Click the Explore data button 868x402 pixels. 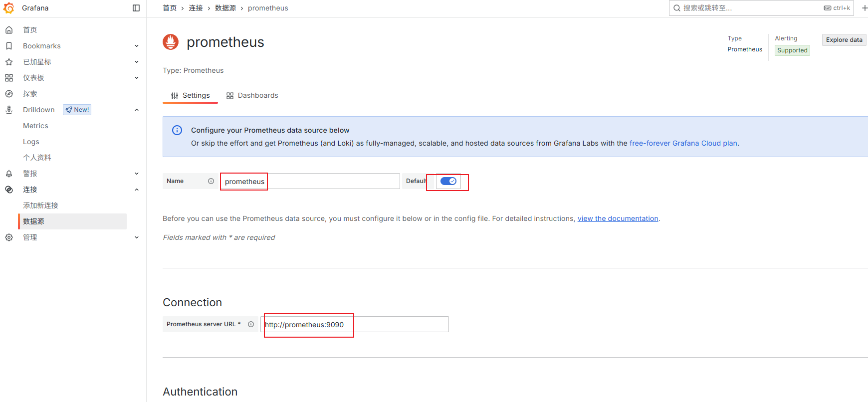844,40
